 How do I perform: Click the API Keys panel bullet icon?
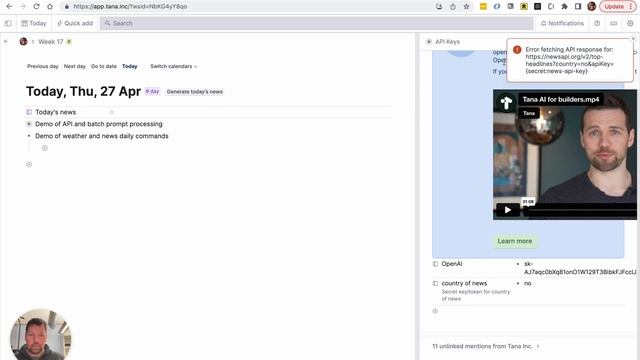coord(429,42)
